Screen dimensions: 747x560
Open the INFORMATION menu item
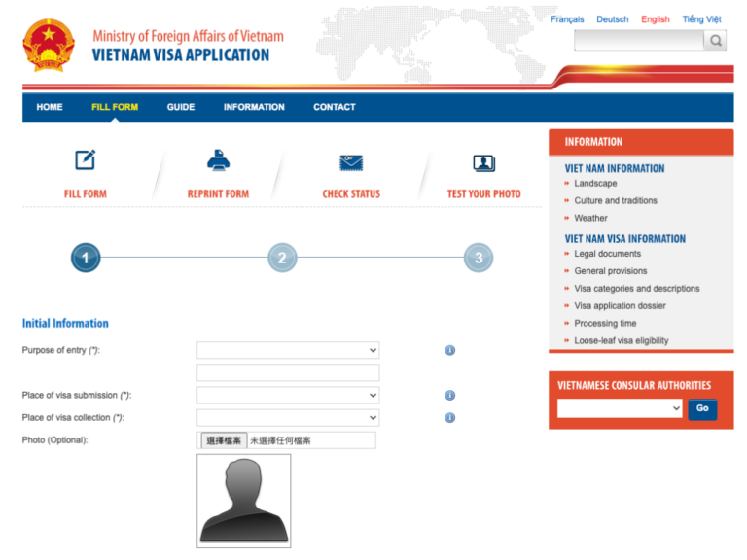click(x=254, y=107)
